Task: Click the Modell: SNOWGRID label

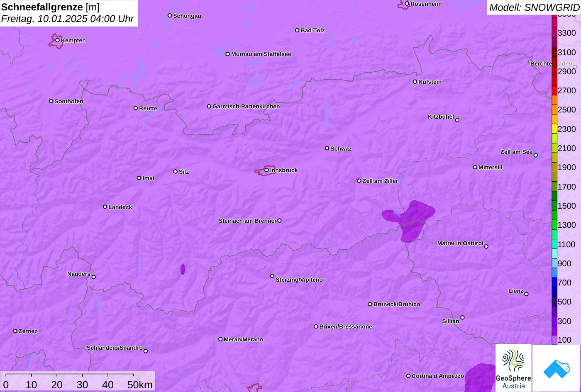Action: (534, 7)
